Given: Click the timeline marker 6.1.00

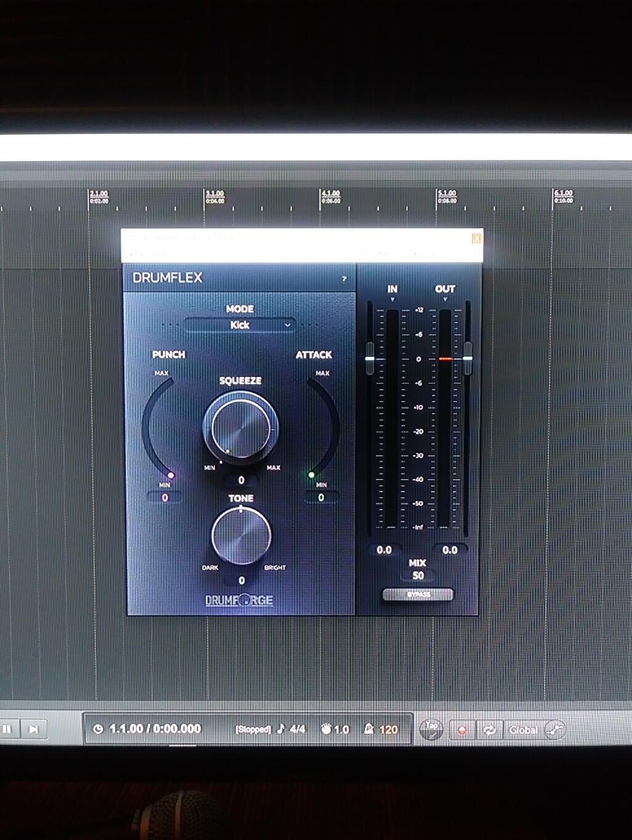Looking at the screenshot, I should pyautogui.click(x=563, y=194).
